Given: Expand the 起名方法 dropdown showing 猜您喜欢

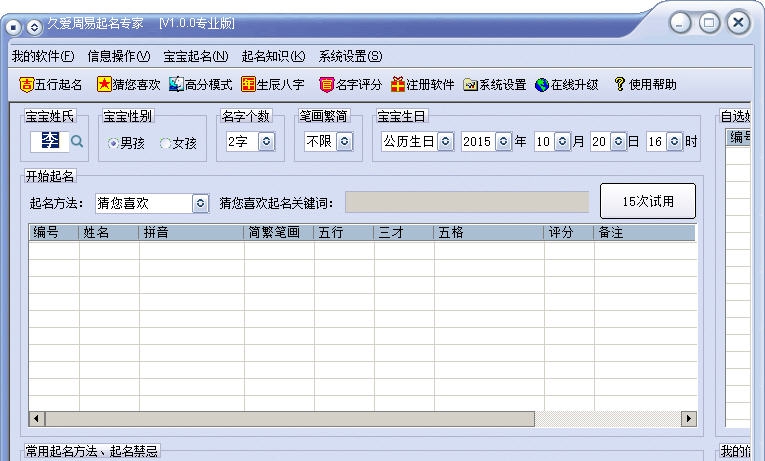Looking at the screenshot, I should (x=201, y=203).
